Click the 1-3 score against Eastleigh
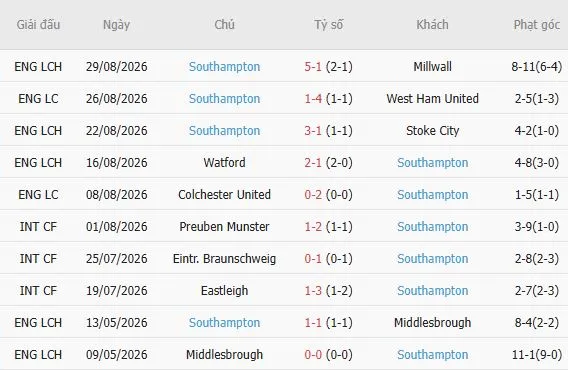 tap(313, 291)
